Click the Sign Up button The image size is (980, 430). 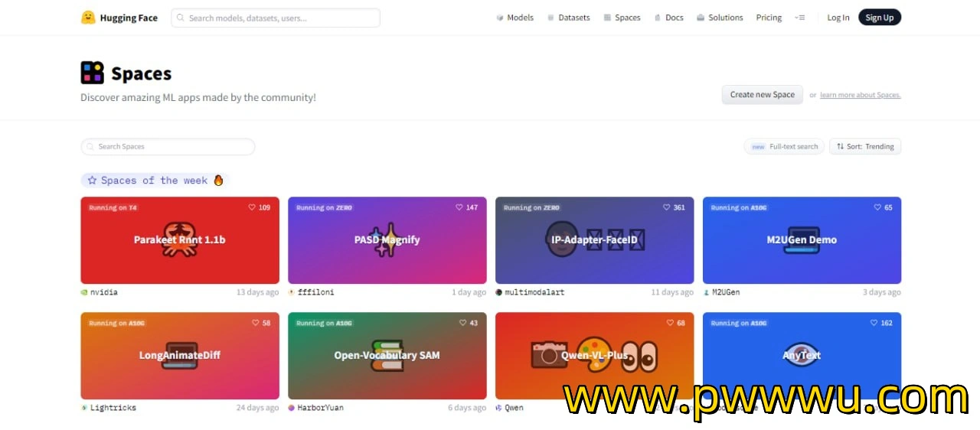pyautogui.click(x=880, y=18)
